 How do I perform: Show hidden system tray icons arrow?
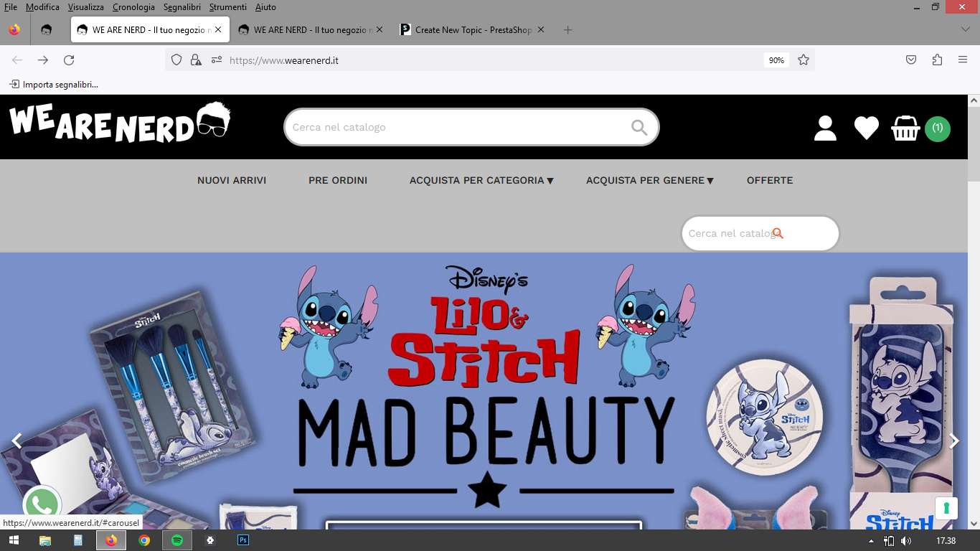871,541
